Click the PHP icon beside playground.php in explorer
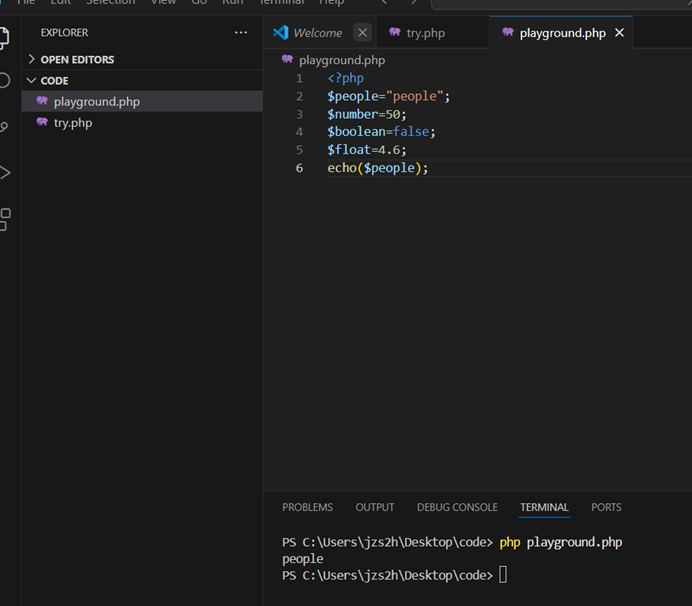Screen dimensions: 692x606 (42, 101)
